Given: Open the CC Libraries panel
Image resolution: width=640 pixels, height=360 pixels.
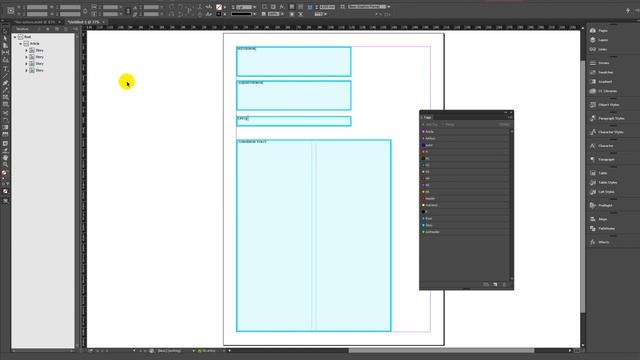Looking at the screenshot, I should (603, 91).
